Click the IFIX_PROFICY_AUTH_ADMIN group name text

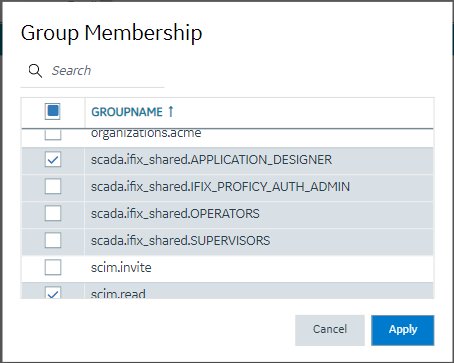click(x=220, y=186)
